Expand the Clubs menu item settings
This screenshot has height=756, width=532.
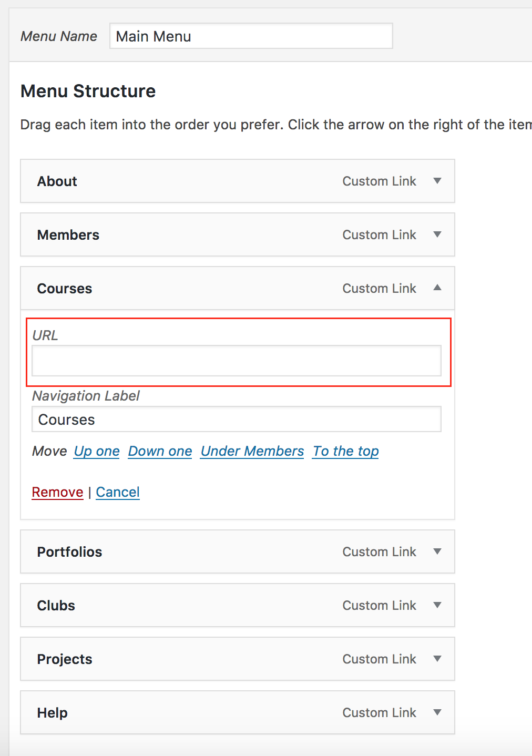tap(437, 605)
